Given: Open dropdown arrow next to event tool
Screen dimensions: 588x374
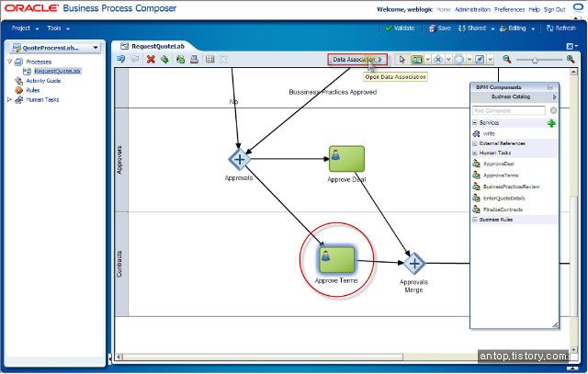Looking at the screenshot, I should coord(469,59).
